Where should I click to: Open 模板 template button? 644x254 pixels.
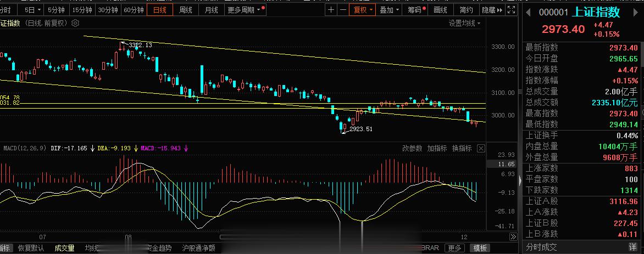pos(480,248)
